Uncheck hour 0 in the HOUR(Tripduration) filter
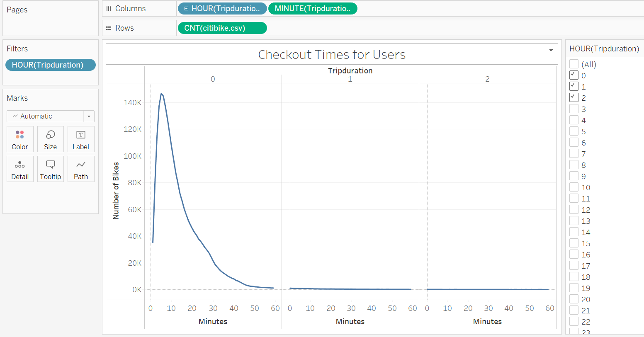The image size is (644, 337). pyautogui.click(x=574, y=75)
